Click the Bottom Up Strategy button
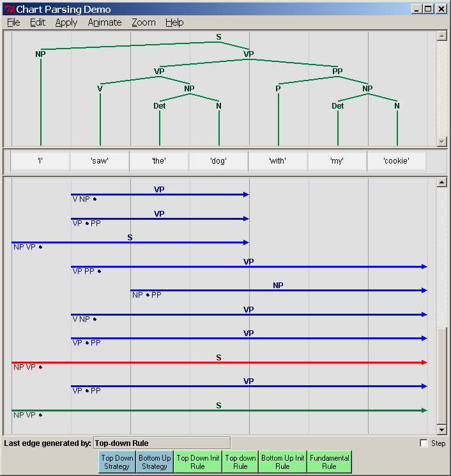 [x=155, y=462]
